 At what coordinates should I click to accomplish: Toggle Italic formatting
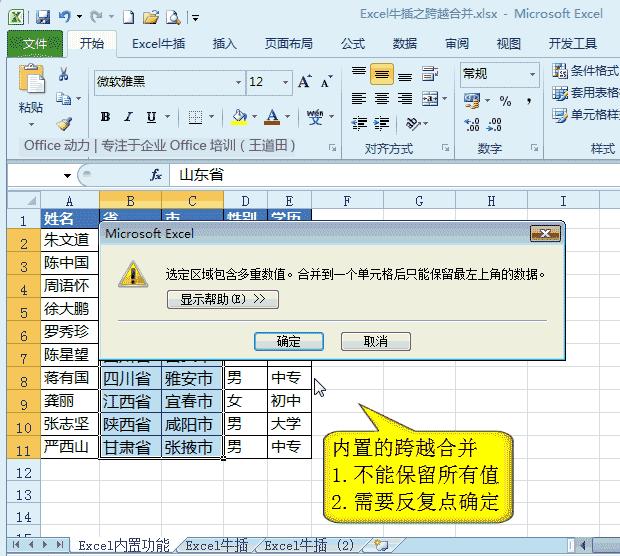pos(128,117)
